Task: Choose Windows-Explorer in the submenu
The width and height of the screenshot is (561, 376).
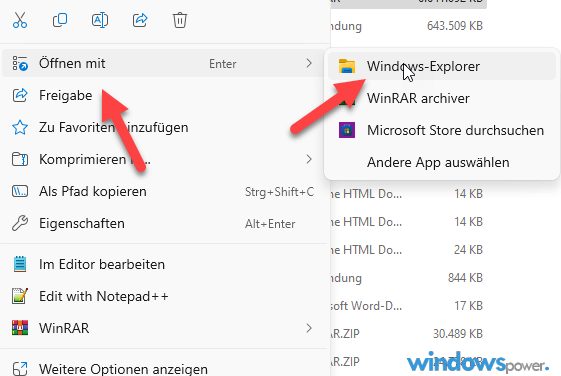Action: [442, 66]
